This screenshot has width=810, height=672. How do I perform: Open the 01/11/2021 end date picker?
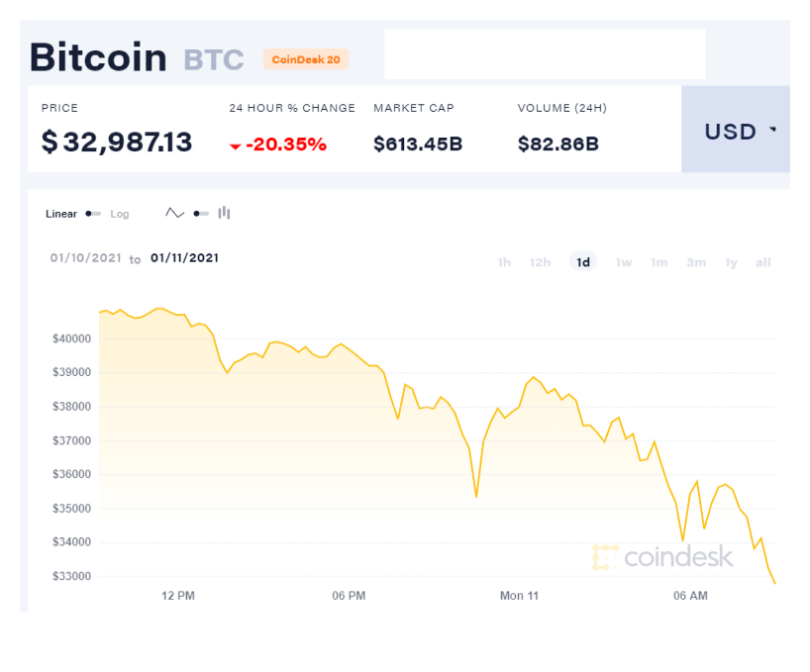[184, 258]
